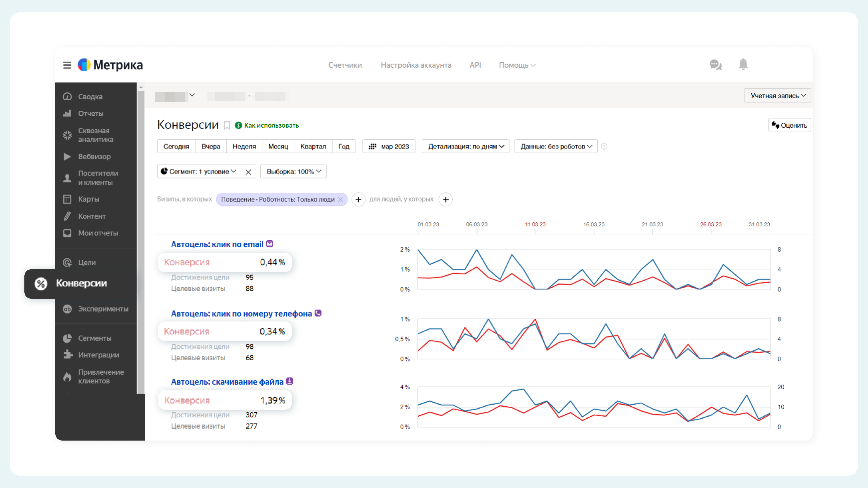Click the Конверсии sidebar icon
This screenshot has height=488, width=868.
(40, 283)
